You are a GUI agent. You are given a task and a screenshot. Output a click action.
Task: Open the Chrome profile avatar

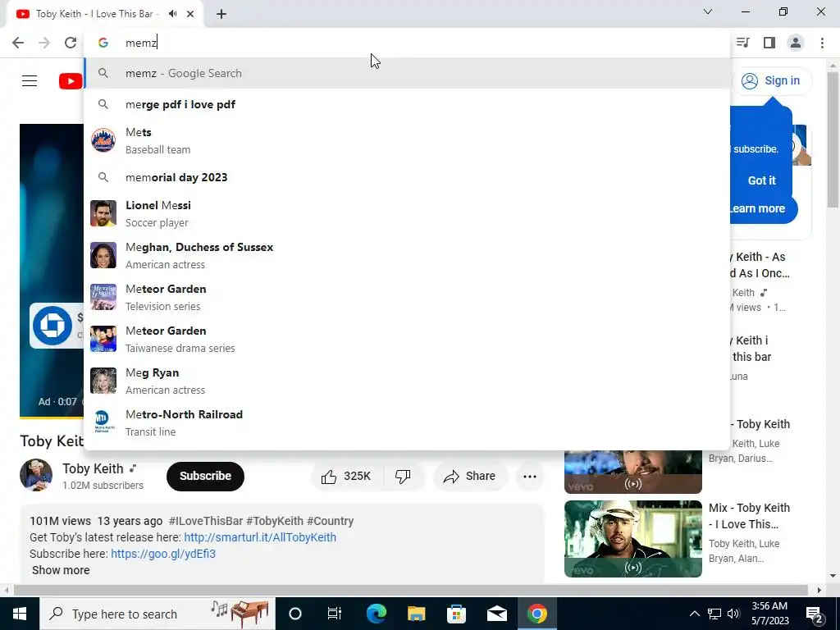pos(796,43)
